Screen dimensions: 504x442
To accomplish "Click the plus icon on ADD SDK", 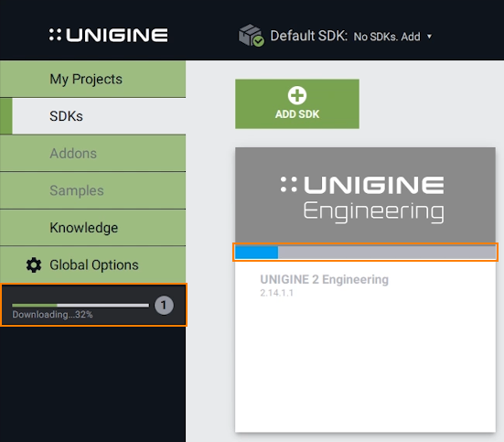I will (297, 95).
